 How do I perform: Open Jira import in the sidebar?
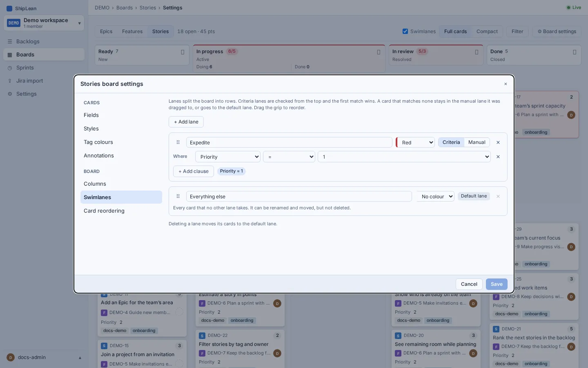pyautogui.click(x=44, y=81)
